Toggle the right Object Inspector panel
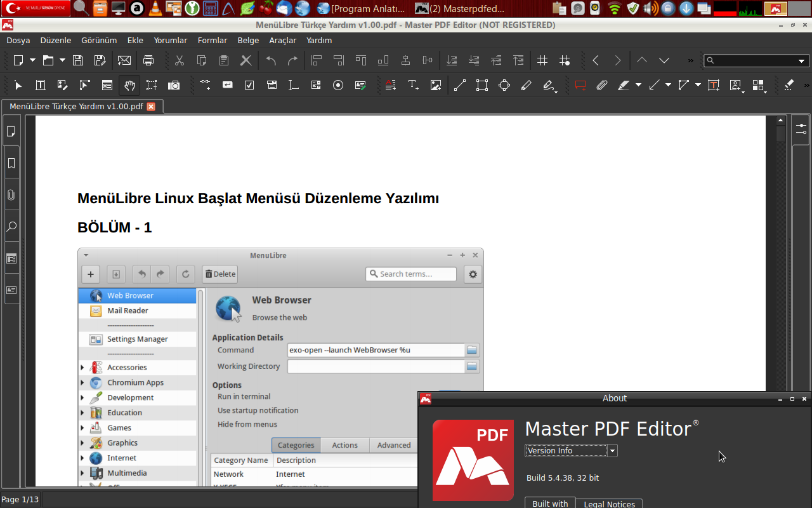 coord(801,129)
